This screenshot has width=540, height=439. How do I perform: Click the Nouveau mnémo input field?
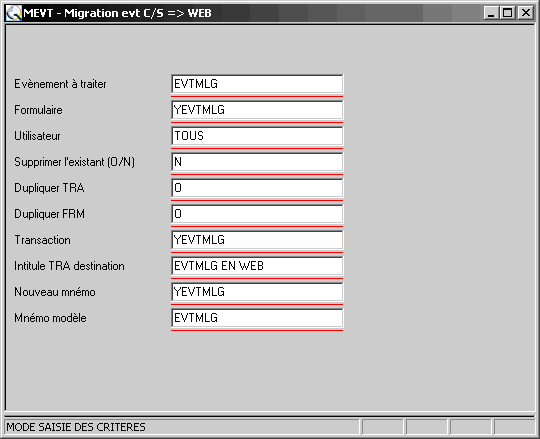tap(257, 292)
